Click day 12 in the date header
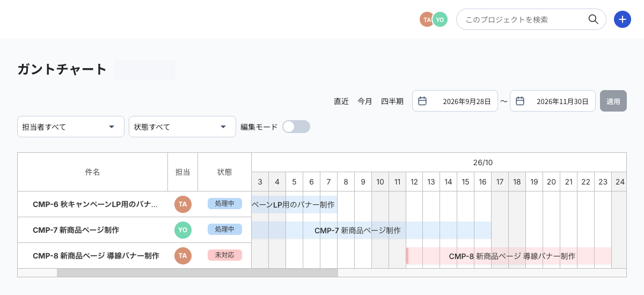This screenshot has height=295, width=644. click(x=414, y=182)
